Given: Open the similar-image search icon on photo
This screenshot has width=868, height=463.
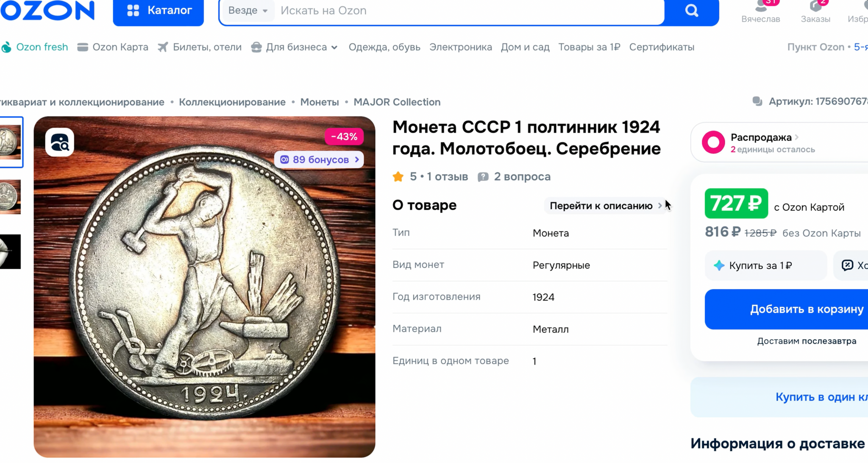Looking at the screenshot, I should tap(60, 142).
